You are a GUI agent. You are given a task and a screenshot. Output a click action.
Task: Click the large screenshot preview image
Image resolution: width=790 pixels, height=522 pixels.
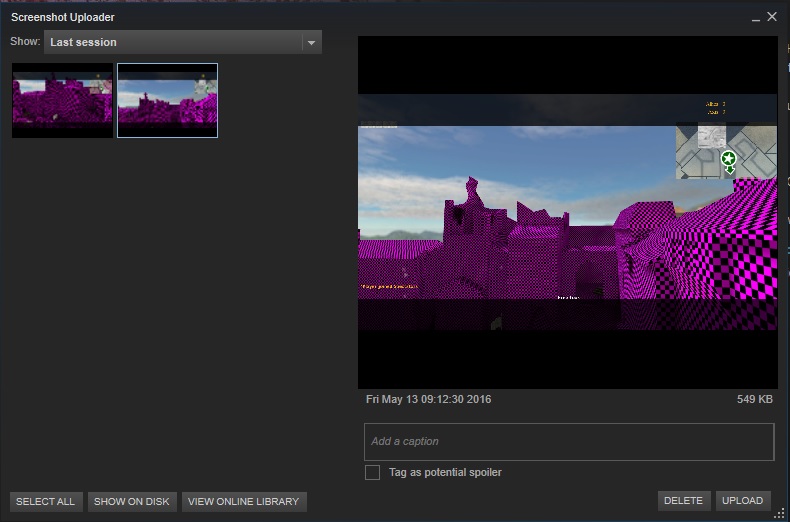pyautogui.click(x=568, y=212)
